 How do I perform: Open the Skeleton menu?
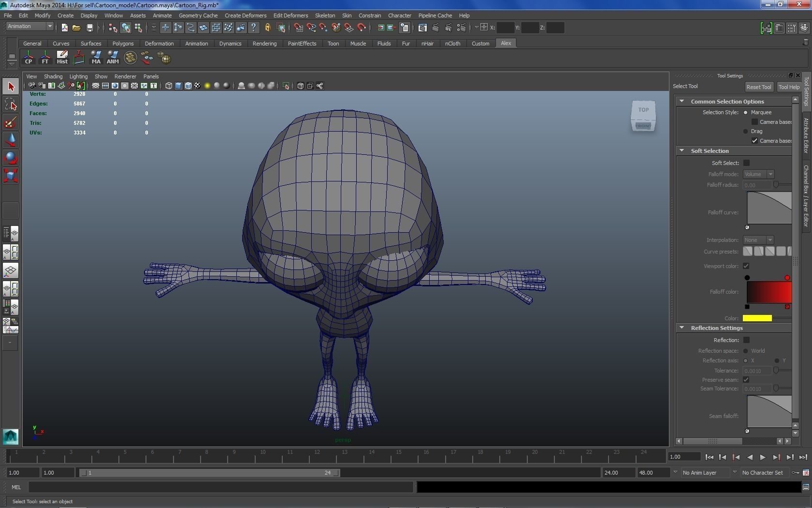(x=325, y=15)
